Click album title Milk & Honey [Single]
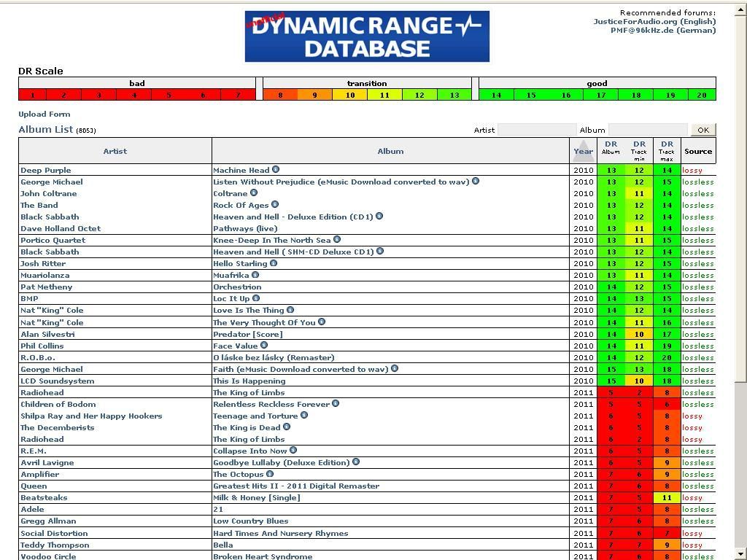The height and width of the screenshot is (560, 747). pyautogui.click(x=257, y=497)
